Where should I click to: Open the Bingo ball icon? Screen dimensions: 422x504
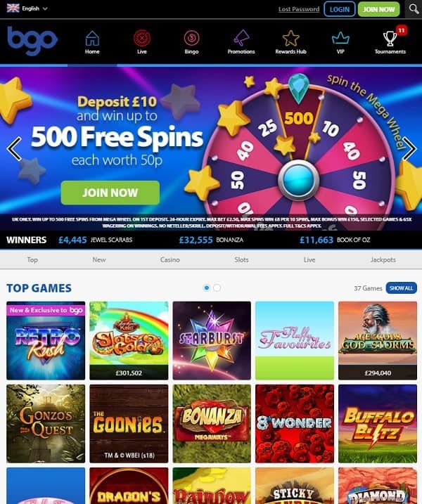pos(191,38)
